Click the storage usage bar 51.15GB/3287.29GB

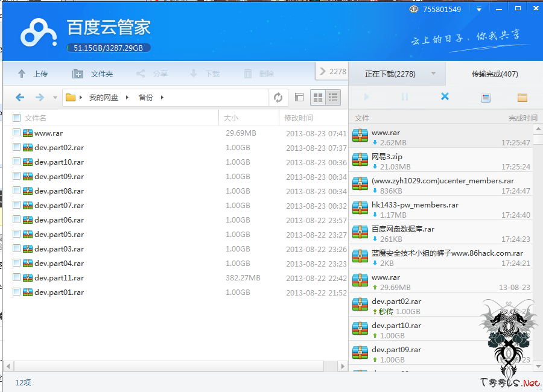[109, 48]
